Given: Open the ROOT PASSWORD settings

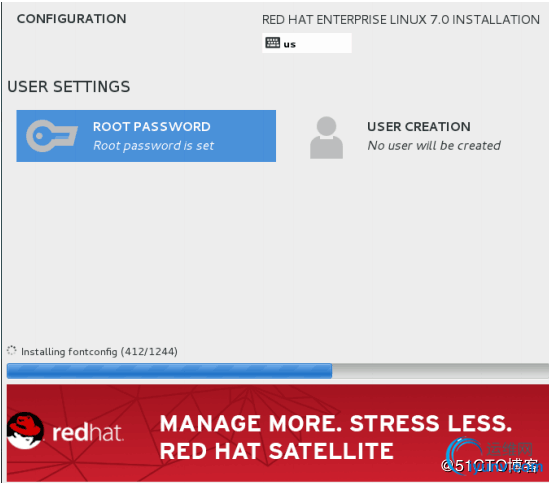Looking at the screenshot, I should (146, 136).
